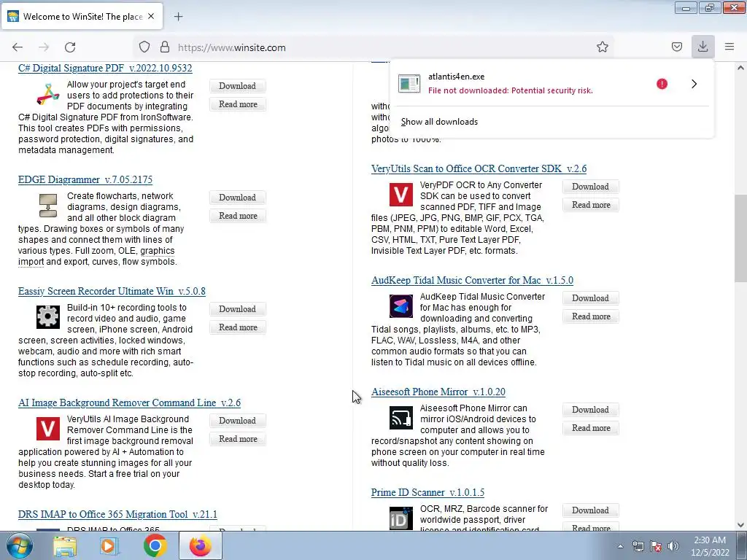Viewport: 747px width, 560px height.
Task: Click the C# Digital Signature PDF logo icon
Action: [48, 94]
